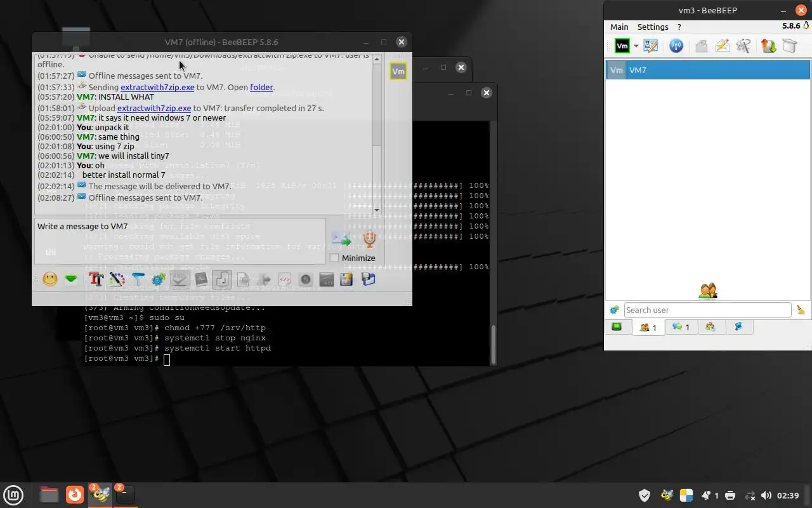The width and height of the screenshot is (812, 508).
Task: Click the blue floppy disks save icon
Action: 368,279
